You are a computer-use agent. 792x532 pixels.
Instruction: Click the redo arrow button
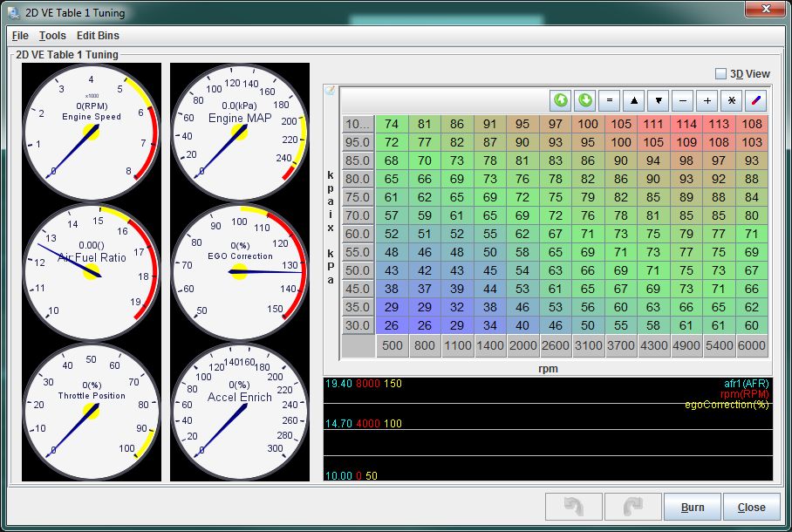633,507
